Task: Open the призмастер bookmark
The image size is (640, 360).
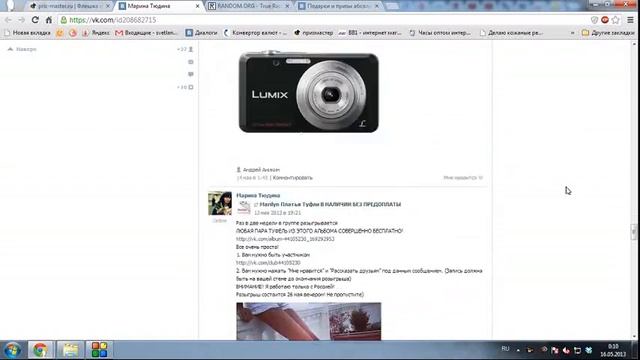Action: point(313,33)
